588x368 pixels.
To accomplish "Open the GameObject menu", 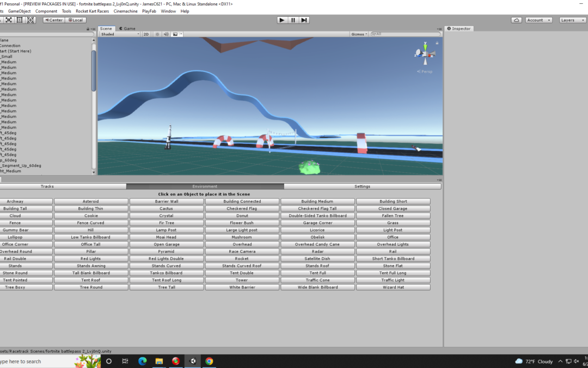I will [x=20, y=11].
